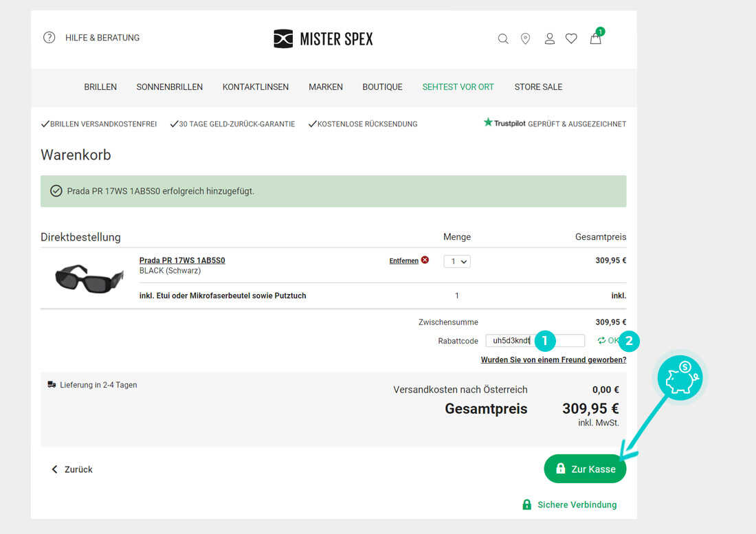Click the Zur Kasse checkout button
Viewport: 756px width, 534px height.
click(x=585, y=469)
